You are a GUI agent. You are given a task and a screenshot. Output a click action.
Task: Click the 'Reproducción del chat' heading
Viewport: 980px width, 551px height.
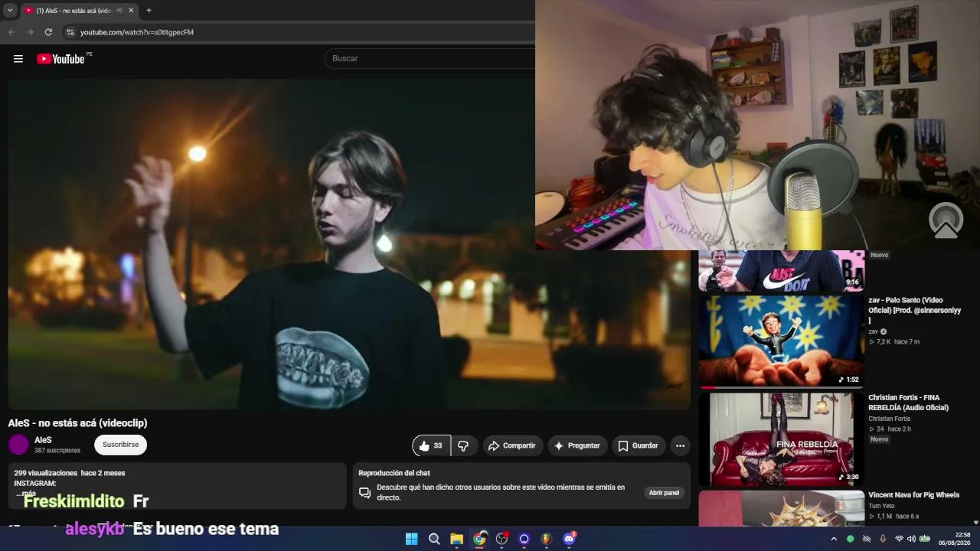[x=394, y=473]
